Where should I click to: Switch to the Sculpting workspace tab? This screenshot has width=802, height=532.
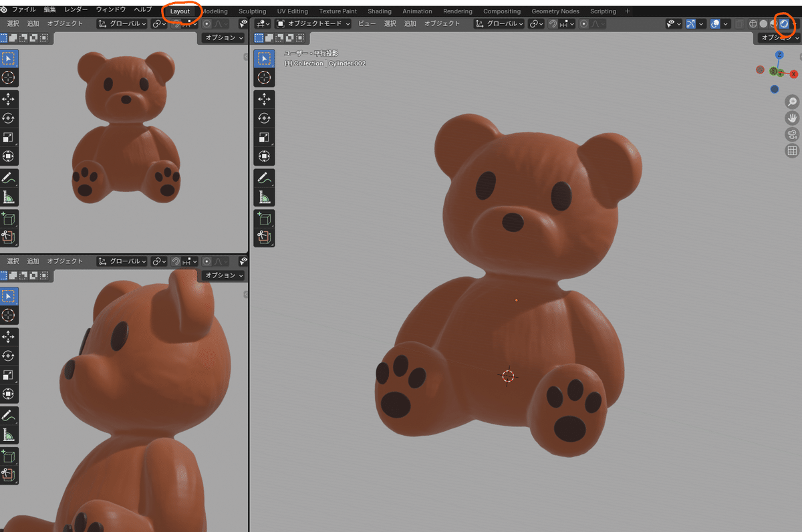coord(252,11)
